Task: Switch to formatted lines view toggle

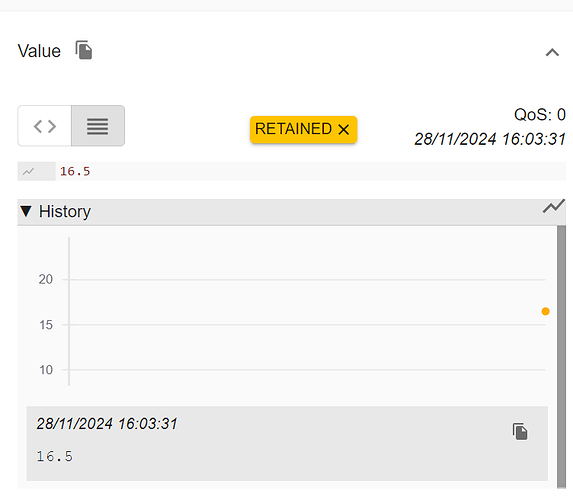Action: (98, 126)
